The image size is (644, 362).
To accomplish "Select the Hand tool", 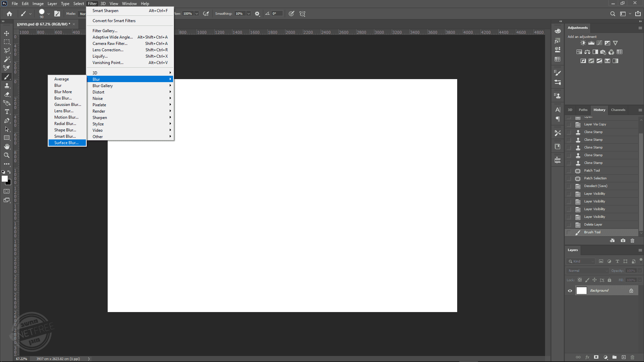I will pos(6,146).
